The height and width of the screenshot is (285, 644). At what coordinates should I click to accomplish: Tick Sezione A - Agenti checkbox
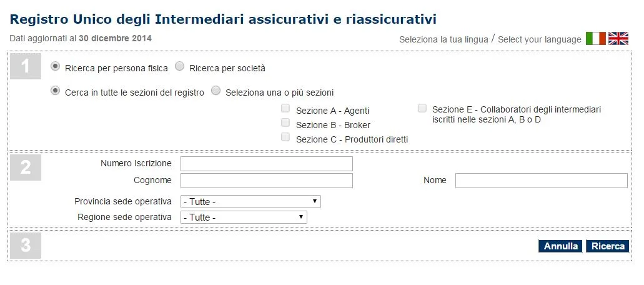point(285,109)
